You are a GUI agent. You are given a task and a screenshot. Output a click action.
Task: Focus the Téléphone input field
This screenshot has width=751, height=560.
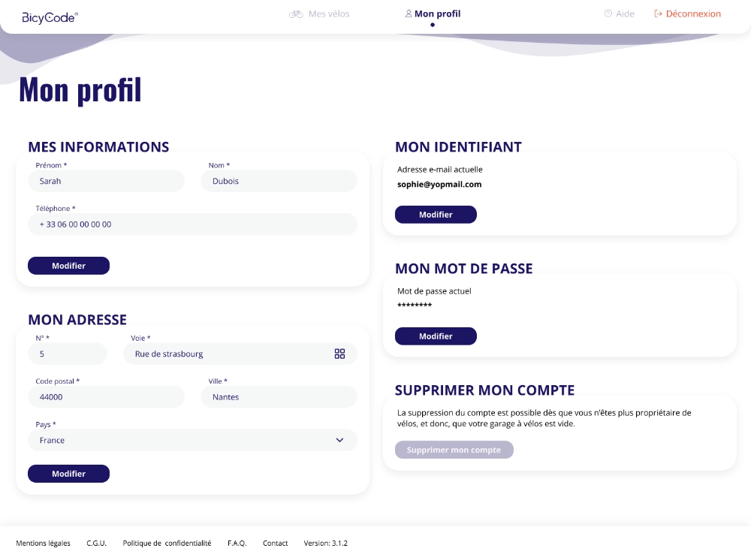coord(192,224)
